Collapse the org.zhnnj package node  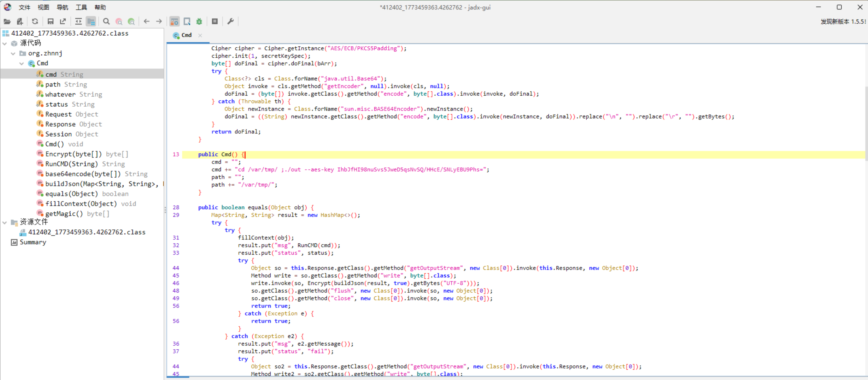(13, 54)
